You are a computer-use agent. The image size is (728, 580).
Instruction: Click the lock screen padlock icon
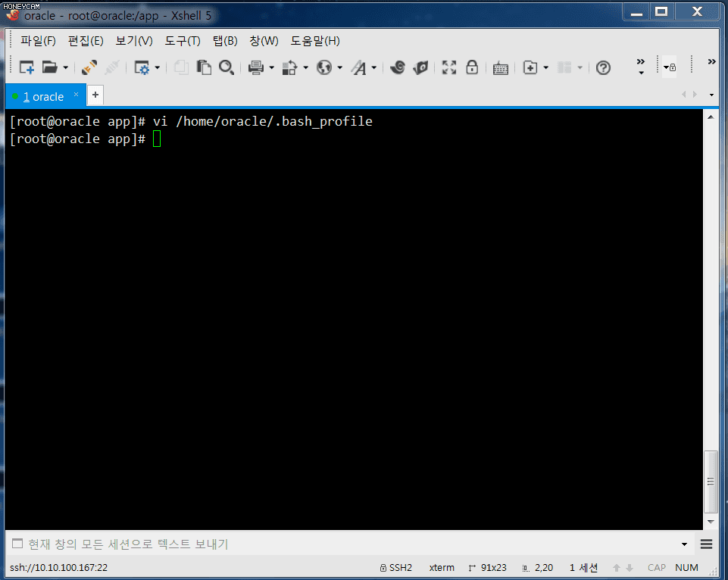pyautogui.click(x=472, y=67)
